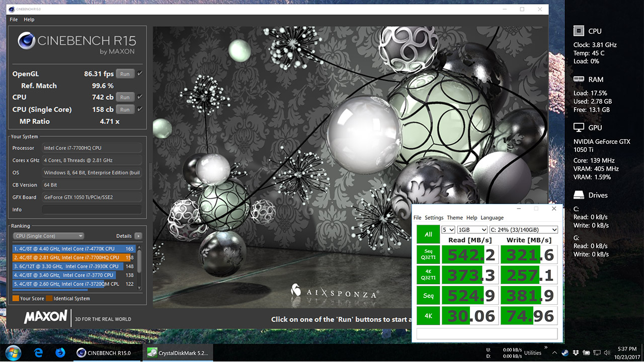
Task: Select the i7-3770 ranking row
Action: (x=74, y=275)
